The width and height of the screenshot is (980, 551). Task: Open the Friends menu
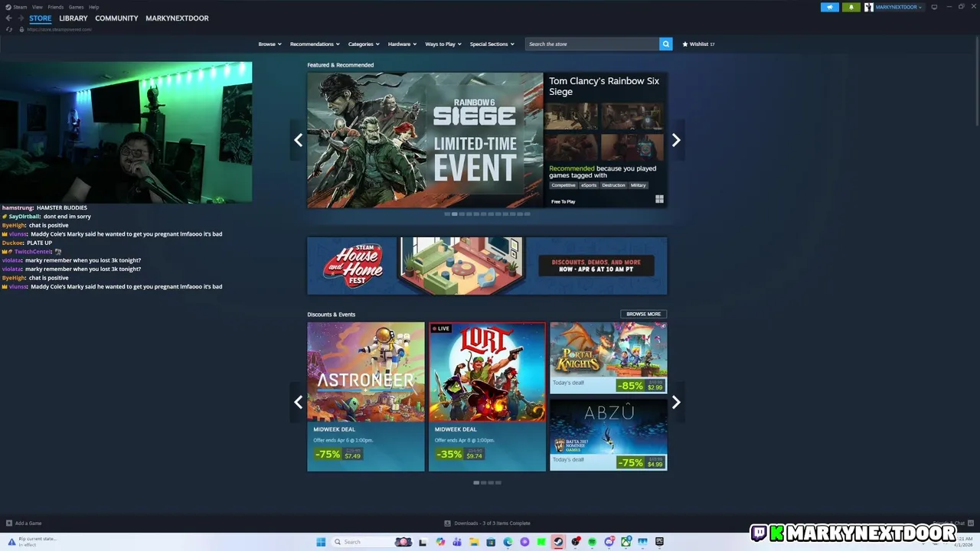56,7
